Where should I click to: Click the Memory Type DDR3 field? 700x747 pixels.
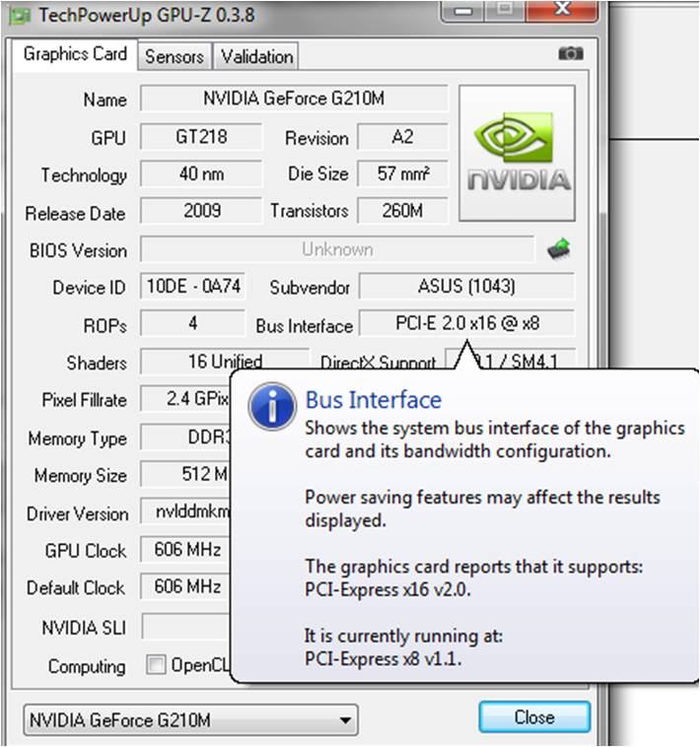point(185,437)
